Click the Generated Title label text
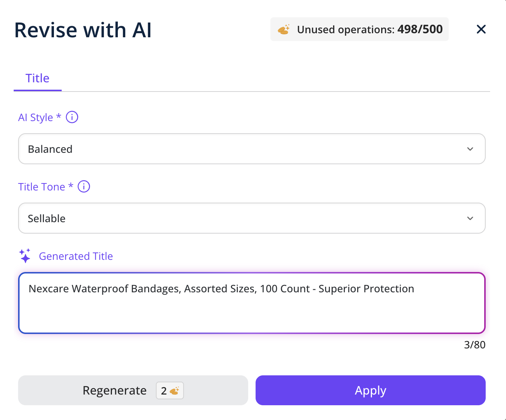Viewport: 506px width, 420px height. (x=76, y=256)
